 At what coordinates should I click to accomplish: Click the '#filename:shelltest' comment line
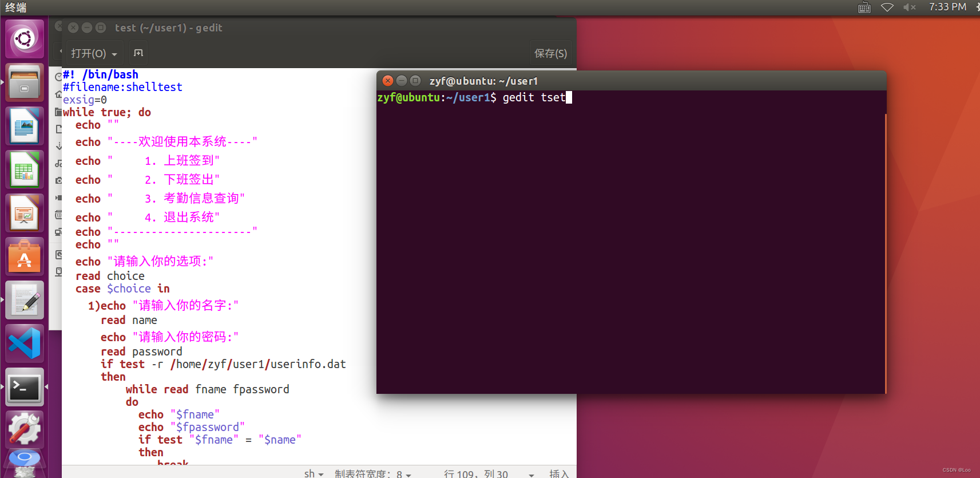[x=123, y=87]
